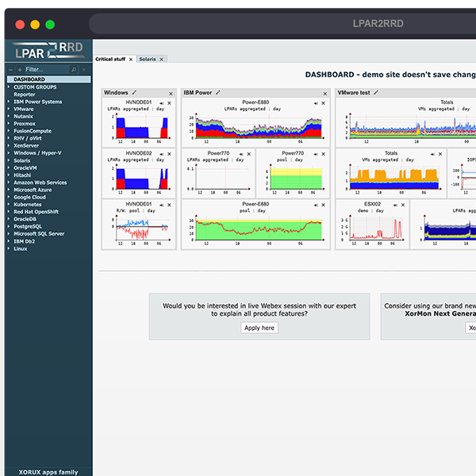
Task: Switch to the Solaris tab
Action: point(147,59)
